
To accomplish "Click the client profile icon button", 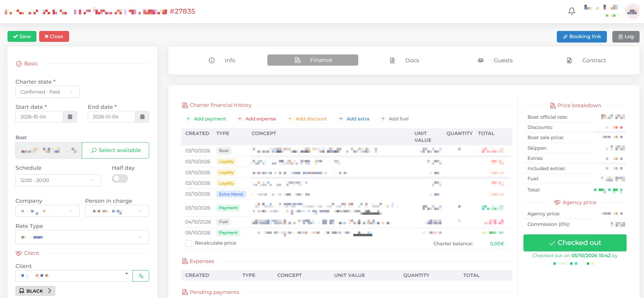I will click(141, 276).
